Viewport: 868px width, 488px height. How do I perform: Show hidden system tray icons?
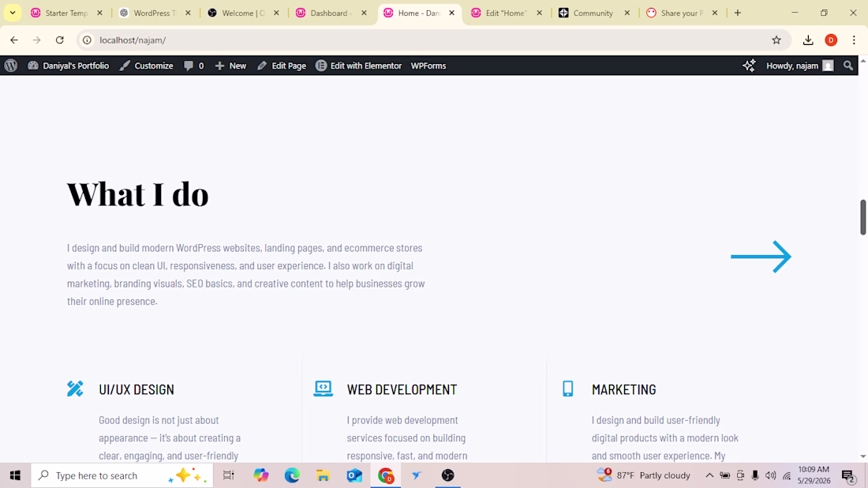point(709,475)
